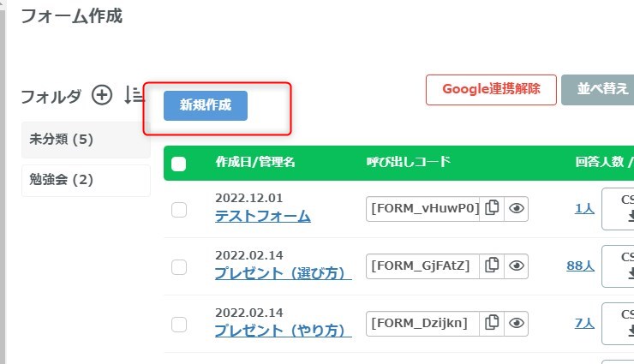Copy the FORM_vHuwP0 call code
634x364 pixels.
click(492, 208)
